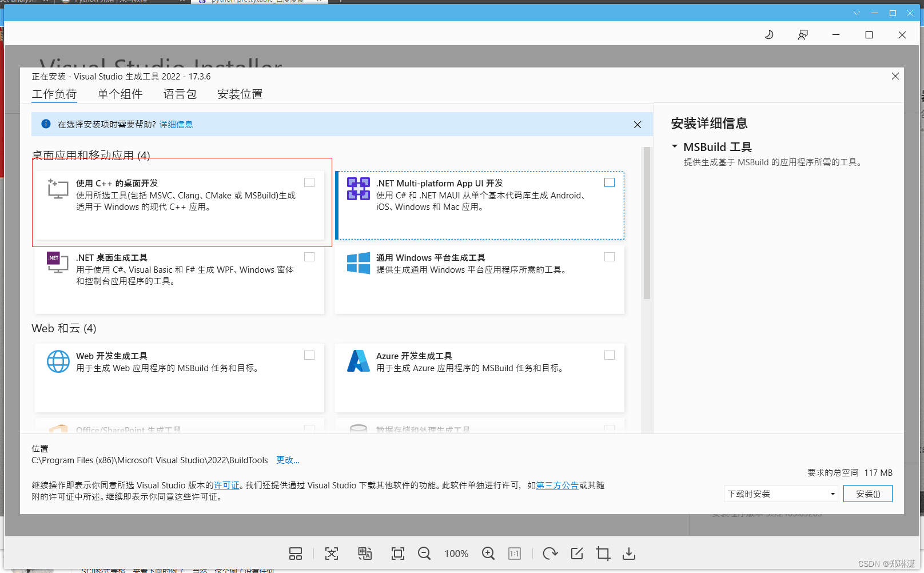Select the 通用 Windows 平台生成工具 checkbox
This screenshot has height=573, width=924.
click(x=609, y=257)
